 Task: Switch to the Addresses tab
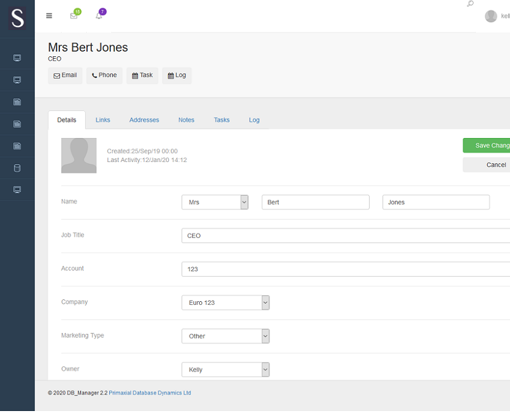pyautogui.click(x=144, y=120)
